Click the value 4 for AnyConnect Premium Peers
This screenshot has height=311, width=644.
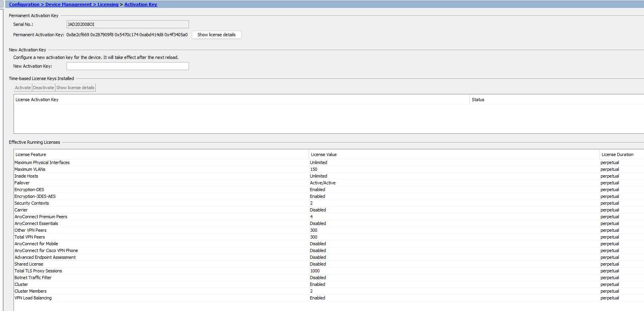coord(311,217)
